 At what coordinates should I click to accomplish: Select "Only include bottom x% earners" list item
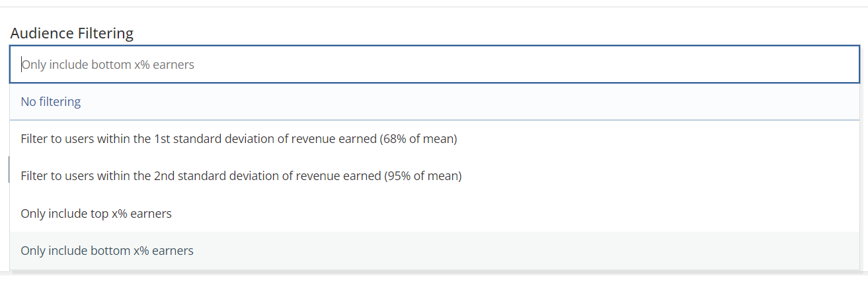[434, 251]
